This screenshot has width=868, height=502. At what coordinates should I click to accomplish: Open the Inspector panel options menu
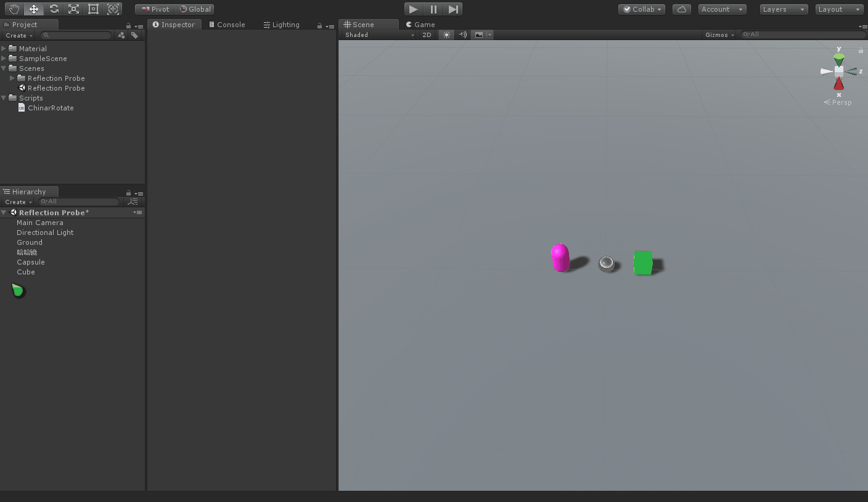tap(330, 27)
